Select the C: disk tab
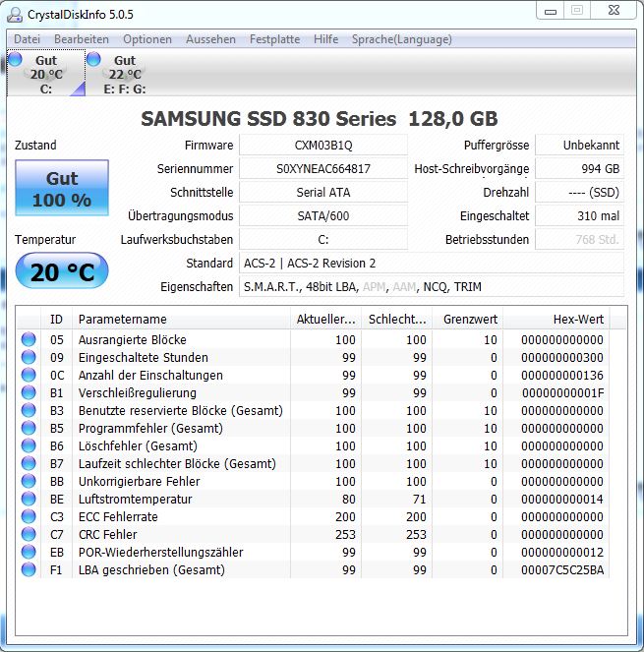 point(46,73)
